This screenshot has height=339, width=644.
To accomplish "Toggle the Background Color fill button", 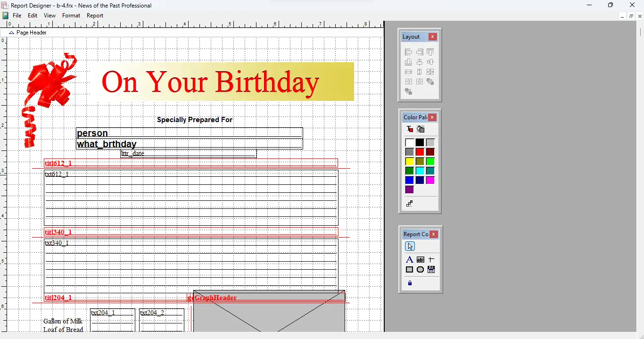I will pos(421,129).
